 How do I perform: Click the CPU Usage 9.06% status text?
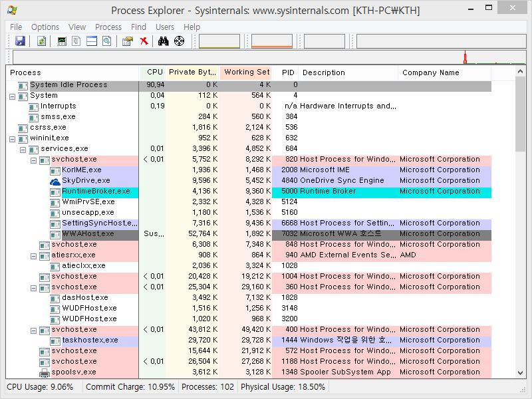point(40,387)
